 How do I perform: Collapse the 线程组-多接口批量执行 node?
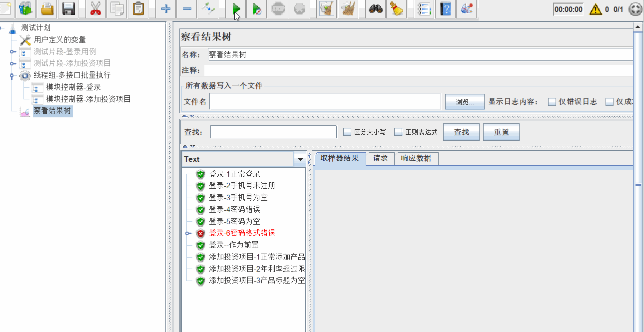[11, 75]
